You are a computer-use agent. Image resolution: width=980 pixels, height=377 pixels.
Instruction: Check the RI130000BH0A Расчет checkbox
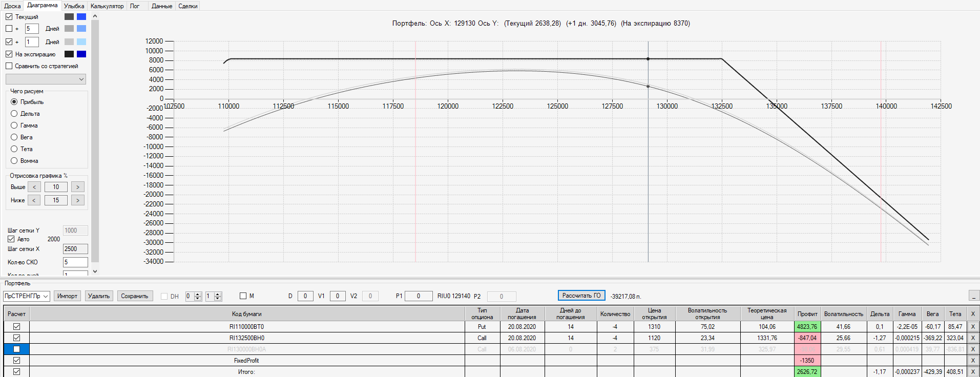[x=16, y=349]
